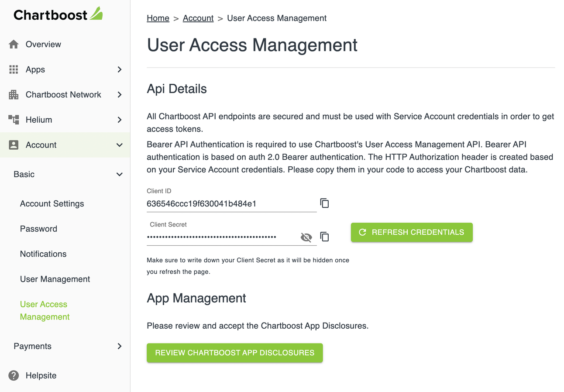The height and width of the screenshot is (392, 564).
Task: Click the Account person icon
Action: (x=14, y=145)
